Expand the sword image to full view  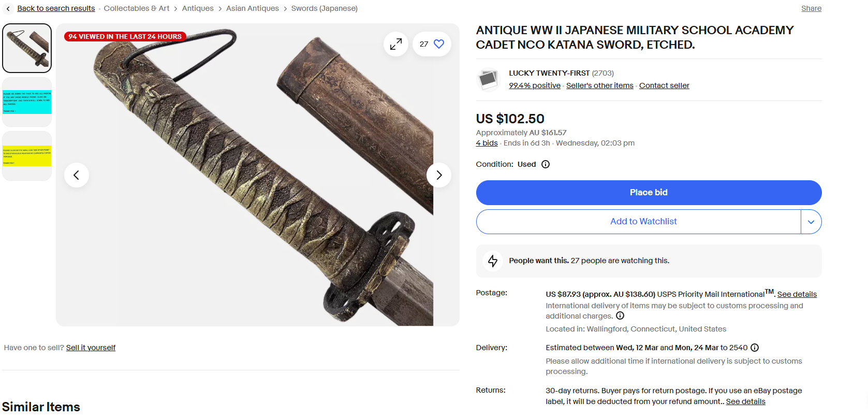pos(396,45)
